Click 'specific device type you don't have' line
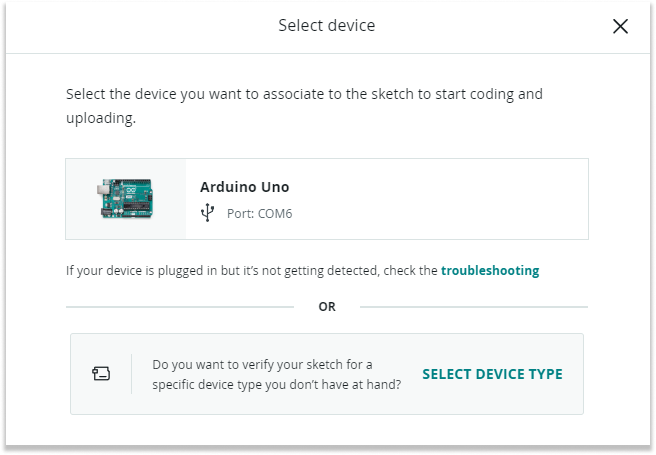This screenshot has width=656, height=455. 277,384
